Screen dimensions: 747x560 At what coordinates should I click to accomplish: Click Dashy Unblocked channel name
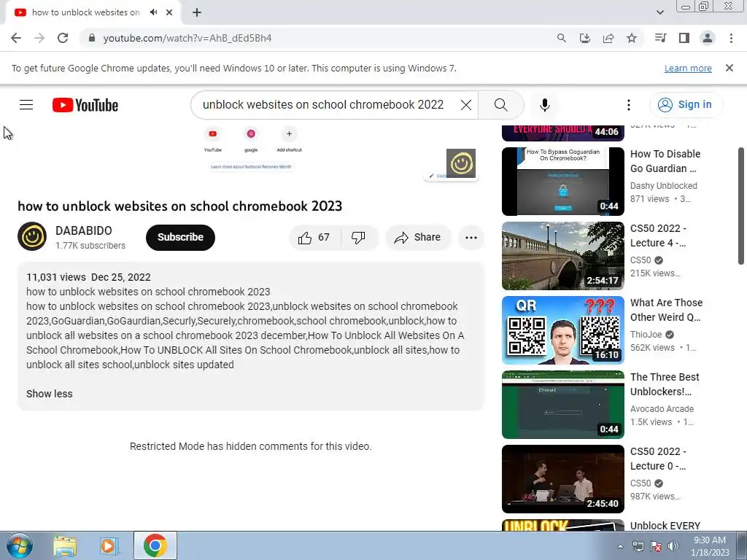tap(664, 186)
